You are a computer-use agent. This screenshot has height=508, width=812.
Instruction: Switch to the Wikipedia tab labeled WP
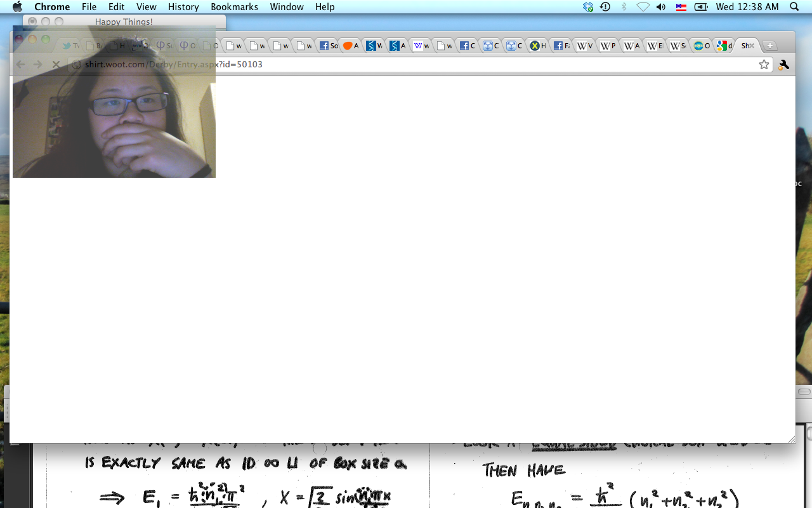pos(608,46)
